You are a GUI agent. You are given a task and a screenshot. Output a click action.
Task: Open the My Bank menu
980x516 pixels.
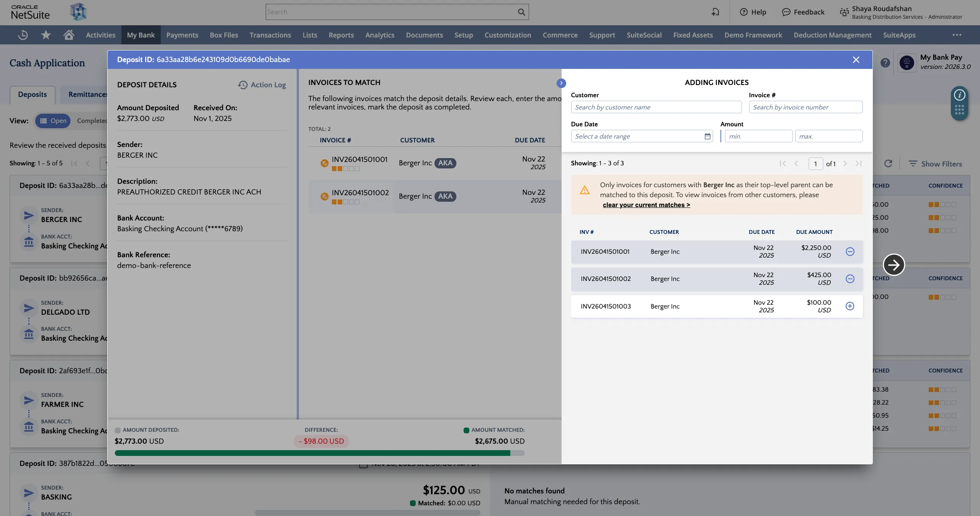tap(141, 35)
